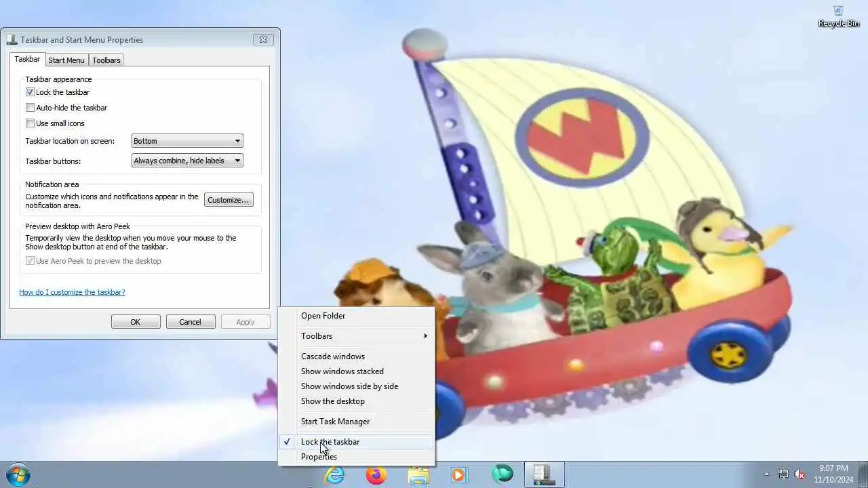Show hidden tray icons arrow
Viewport: 868px width, 488px height.
tap(767, 474)
